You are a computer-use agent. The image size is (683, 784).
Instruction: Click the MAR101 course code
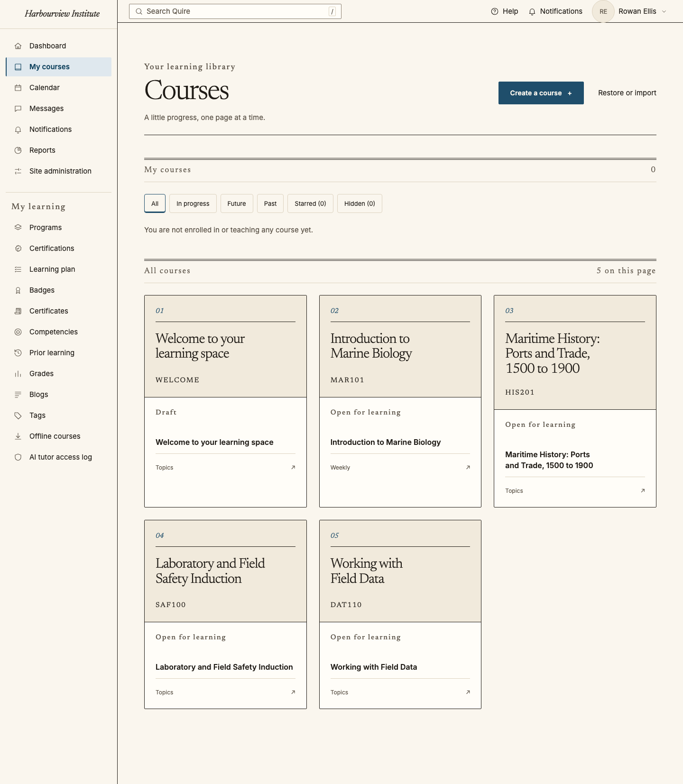pos(347,380)
